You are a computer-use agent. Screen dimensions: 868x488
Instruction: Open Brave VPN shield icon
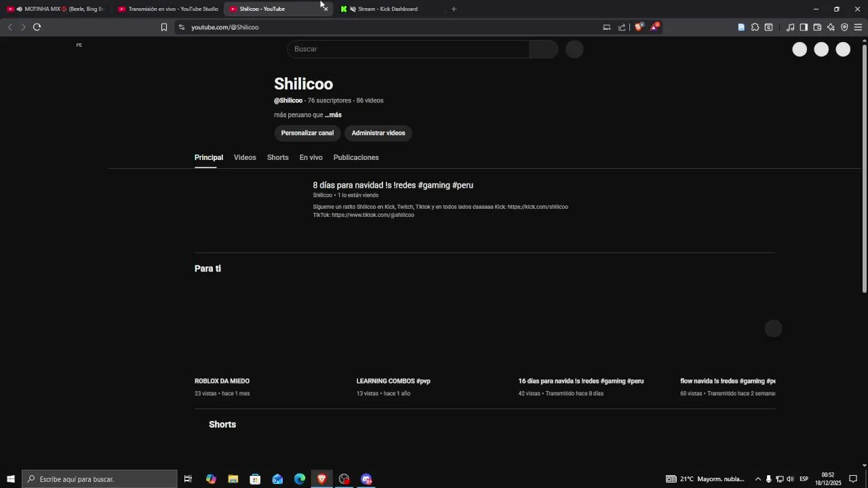pyautogui.click(x=844, y=27)
